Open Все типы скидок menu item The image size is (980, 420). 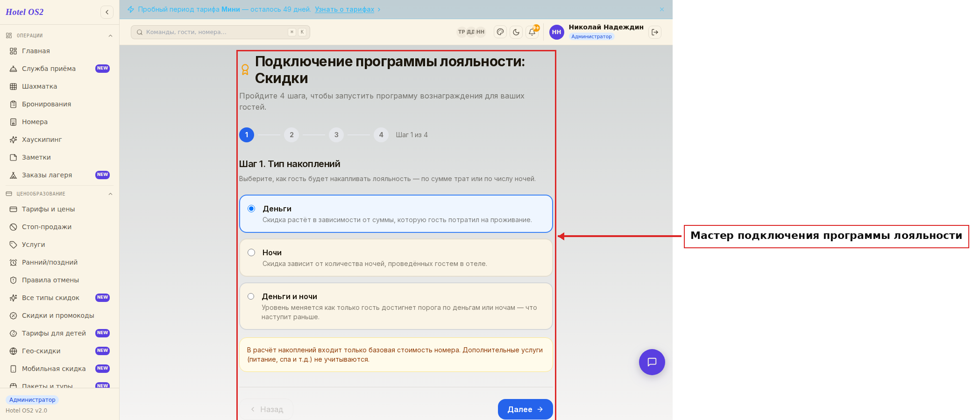pos(59,298)
